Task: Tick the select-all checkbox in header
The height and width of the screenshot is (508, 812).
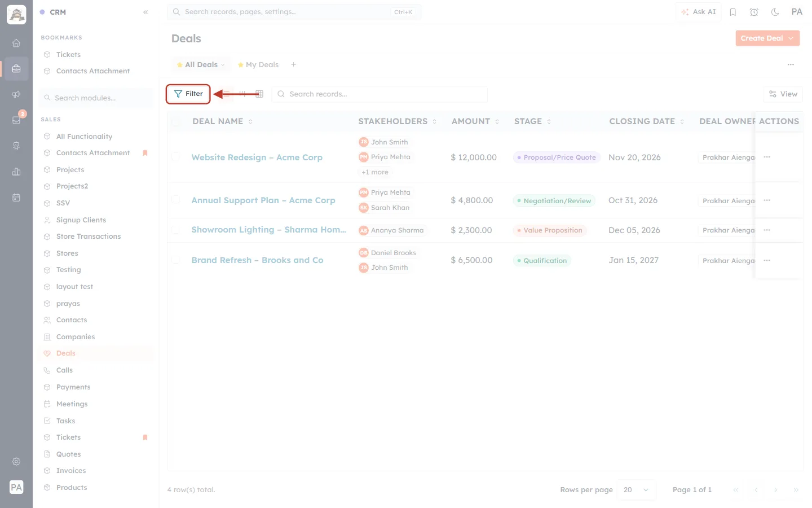Action: click(x=176, y=121)
